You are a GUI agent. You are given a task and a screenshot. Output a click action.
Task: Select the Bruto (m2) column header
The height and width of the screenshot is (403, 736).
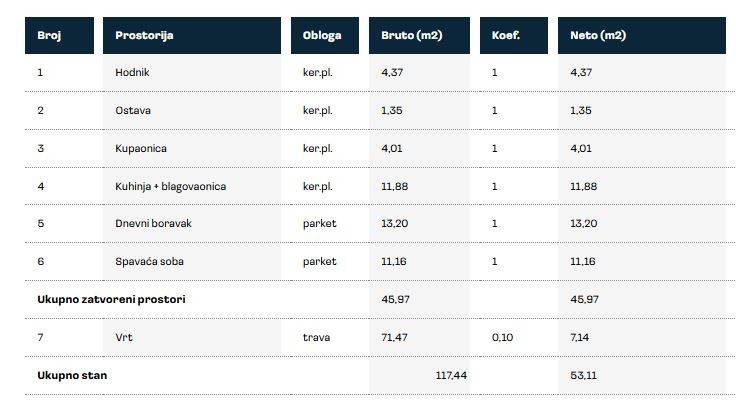pyautogui.click(x=412, y=36)
